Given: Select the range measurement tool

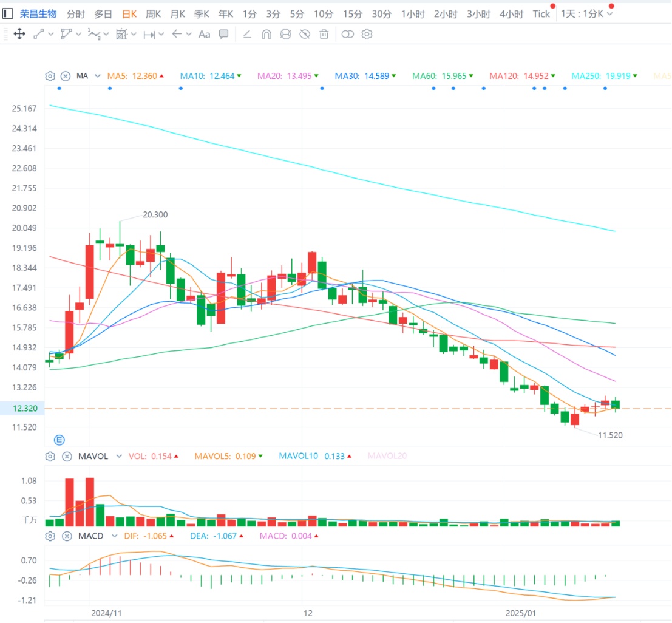Looking at the screenshot, I should pyautogui.click(x=149, y=34).
